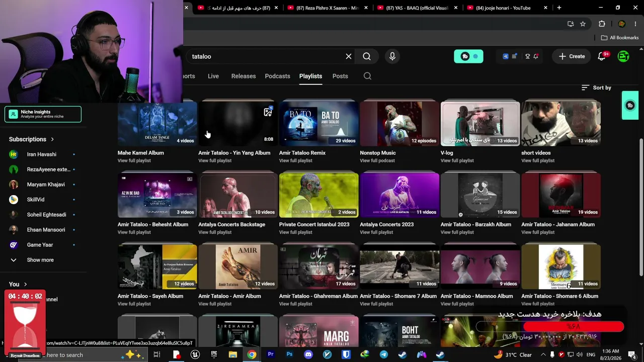
Task: Click the search magnifier button
Action: coord(367,56)
